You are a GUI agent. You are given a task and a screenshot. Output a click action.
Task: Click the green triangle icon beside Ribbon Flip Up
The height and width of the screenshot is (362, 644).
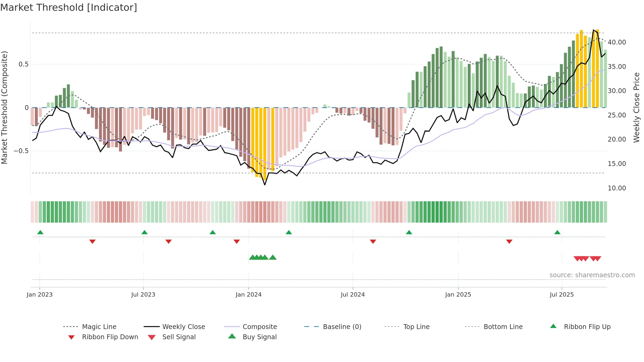pyautogui.click(x=553, y=326)
